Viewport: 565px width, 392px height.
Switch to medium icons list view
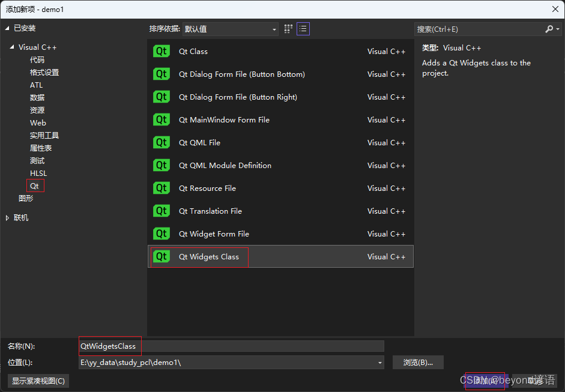pos(303,29)
